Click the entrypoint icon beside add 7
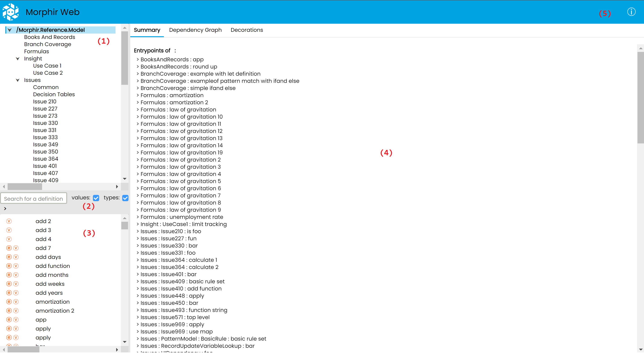Image resolution: width=644 pixels, height=354 pixels. [9, 248]
